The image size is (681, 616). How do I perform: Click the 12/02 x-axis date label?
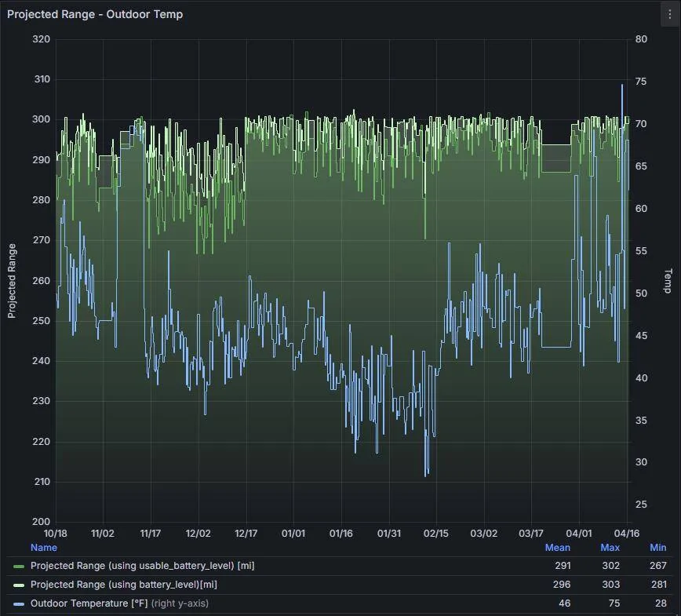click(x=198, y=533)
